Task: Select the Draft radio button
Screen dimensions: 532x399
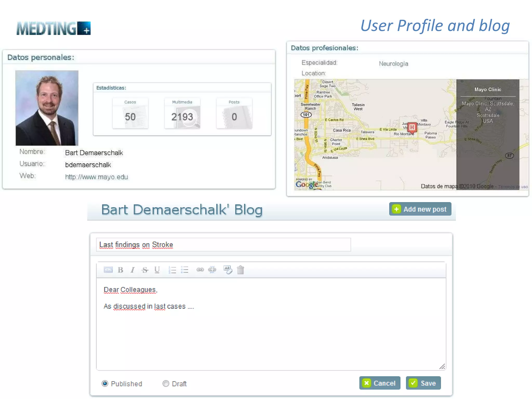Action: point(166,383)
